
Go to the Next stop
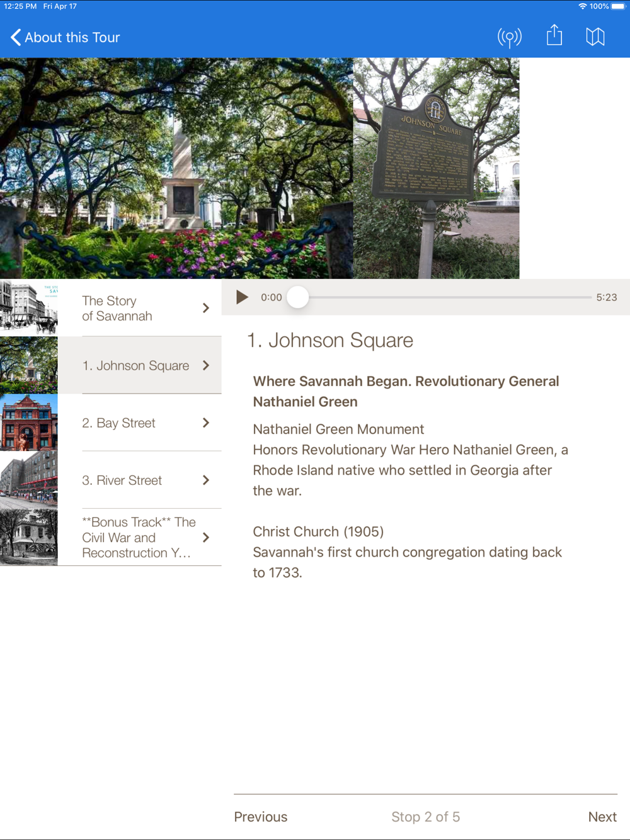tap(602, 817)
